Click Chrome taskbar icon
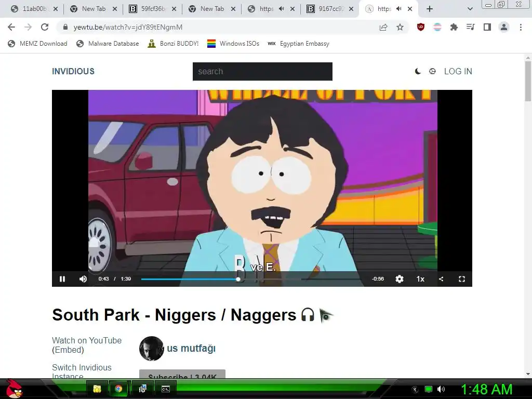Image resolution: width=532 pixels, height=399 pixels. (118, 389)
